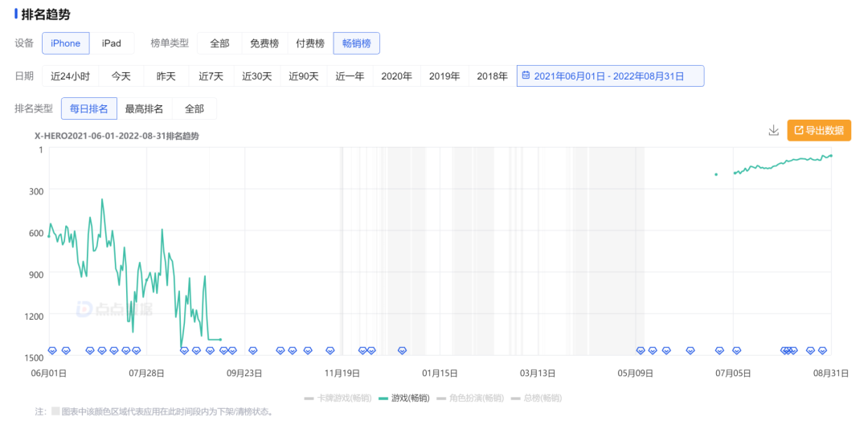Click the 排名趋势 section heading

click(x=45, y=14)
